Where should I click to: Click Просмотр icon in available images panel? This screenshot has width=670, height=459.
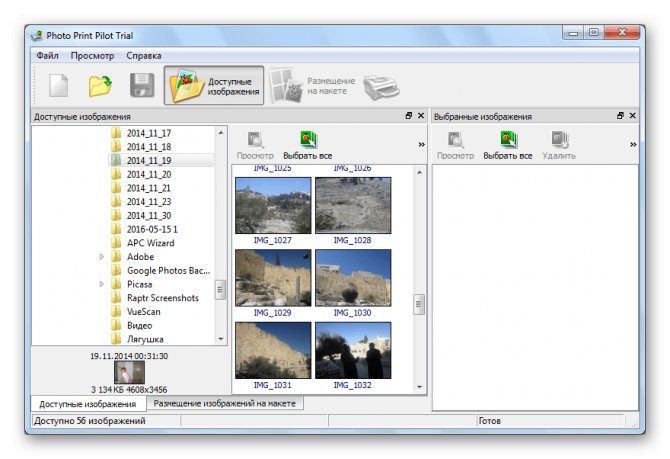click(255, 146)
